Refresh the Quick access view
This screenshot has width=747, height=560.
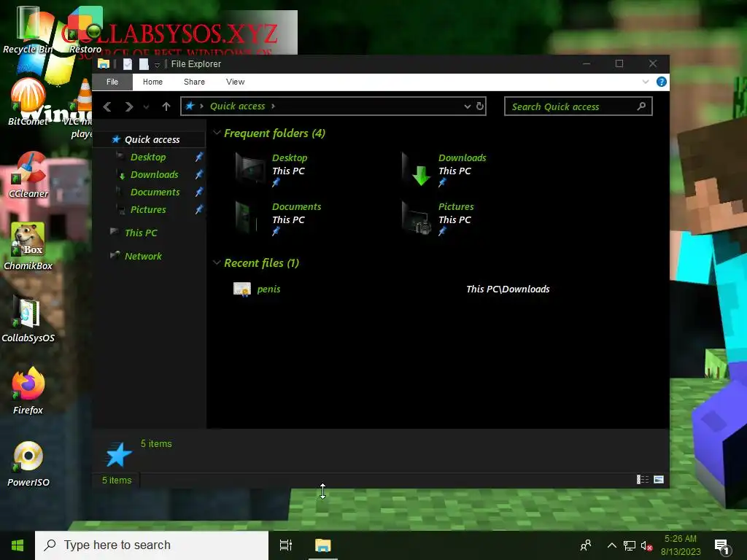tap(480, 106)
